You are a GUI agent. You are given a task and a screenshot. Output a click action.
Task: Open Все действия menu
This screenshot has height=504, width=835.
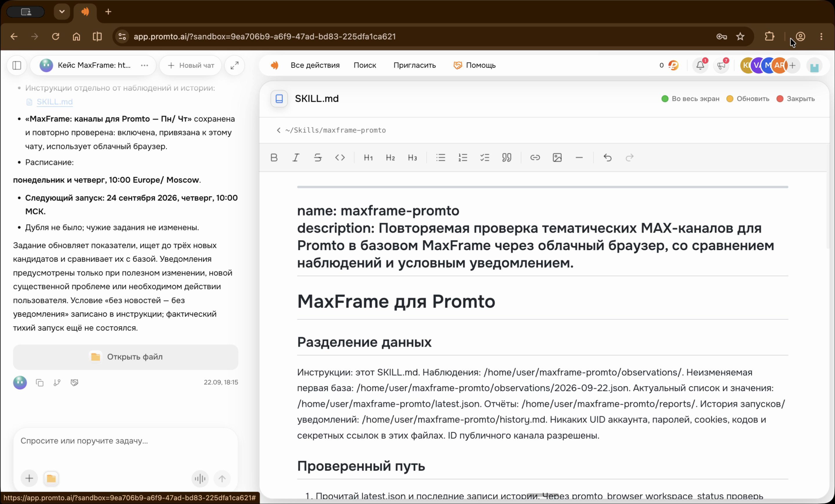(315, 65)
